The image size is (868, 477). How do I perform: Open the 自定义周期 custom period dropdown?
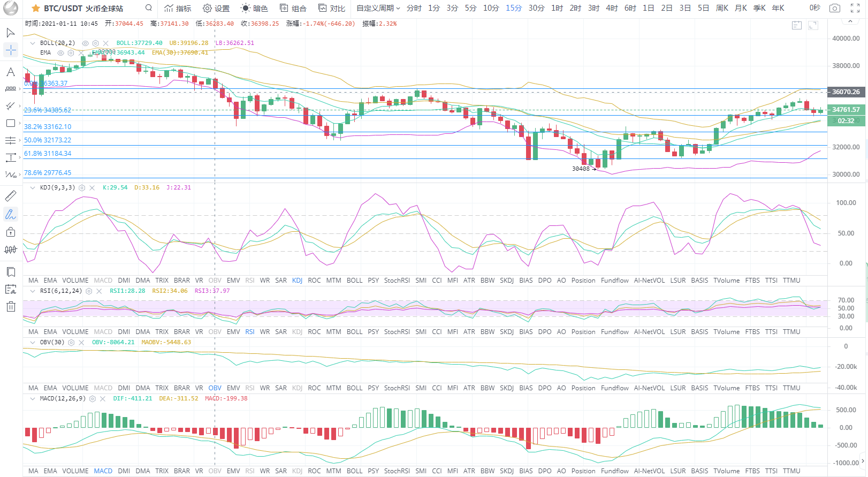(378, 8)
